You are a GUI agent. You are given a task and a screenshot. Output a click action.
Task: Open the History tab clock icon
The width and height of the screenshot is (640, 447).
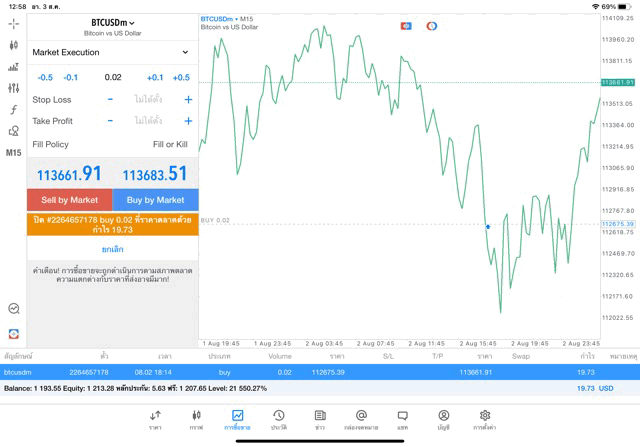click(278, 419)
